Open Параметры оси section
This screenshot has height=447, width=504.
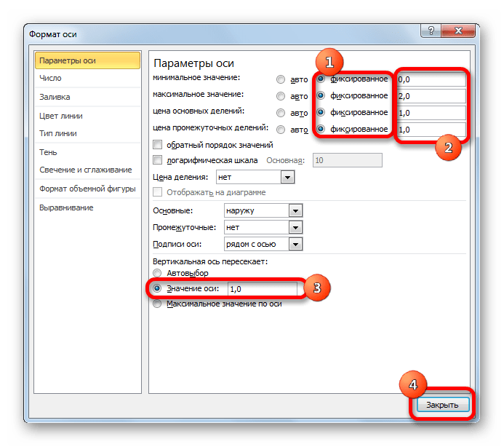click(87, 60)
